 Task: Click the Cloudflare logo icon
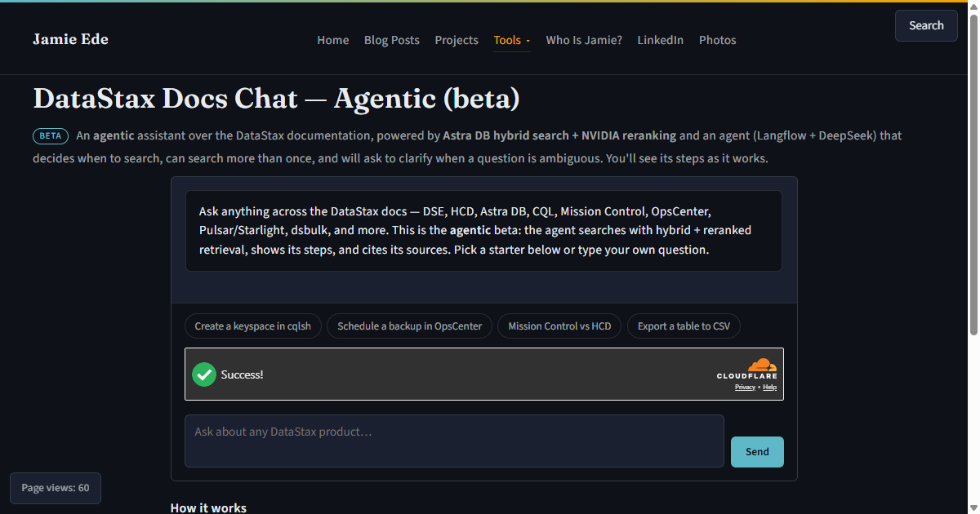[x=747, y=369]
